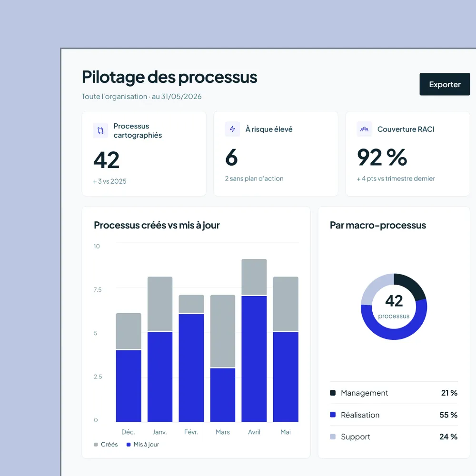The width and height of the screenshot is (476, 476).
Task: Click the Réalisation row label
Action: (360, 415)
